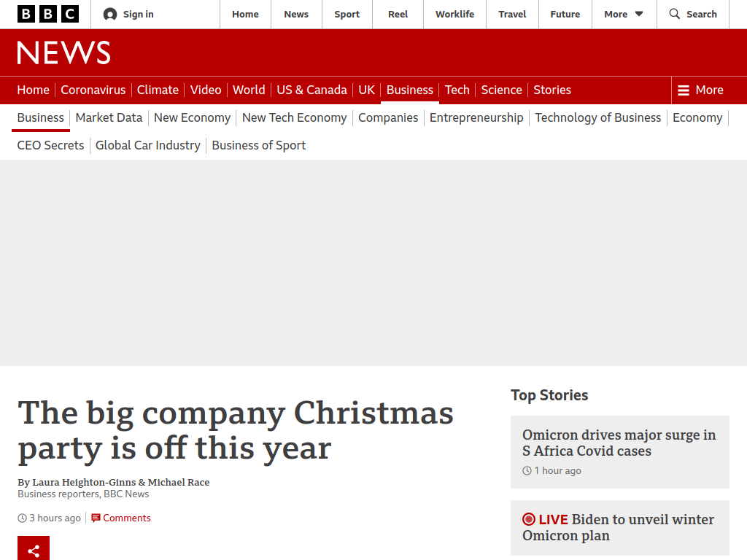Open Omicron drives major surge story
The height and width of the screenshot is (560, 747).
(619, 443)
